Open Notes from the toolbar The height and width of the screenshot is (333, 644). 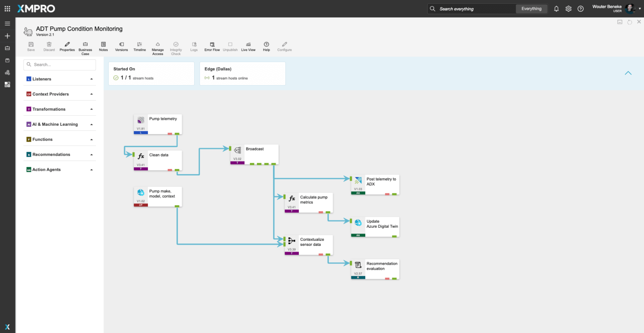pos(103,44)
